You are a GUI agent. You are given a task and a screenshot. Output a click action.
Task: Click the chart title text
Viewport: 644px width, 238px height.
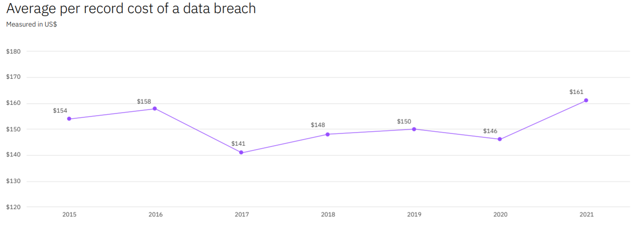[131, 9]
